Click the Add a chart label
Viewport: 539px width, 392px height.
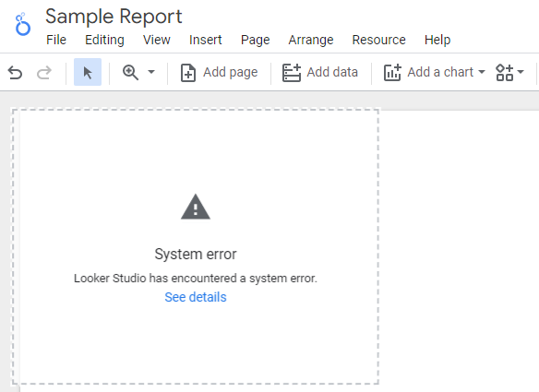click(x=440, y=72)
